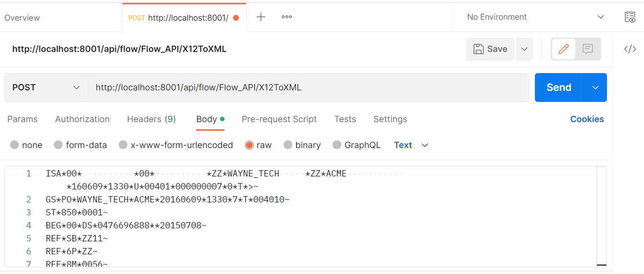Click line number 4 in gutter

29,225
